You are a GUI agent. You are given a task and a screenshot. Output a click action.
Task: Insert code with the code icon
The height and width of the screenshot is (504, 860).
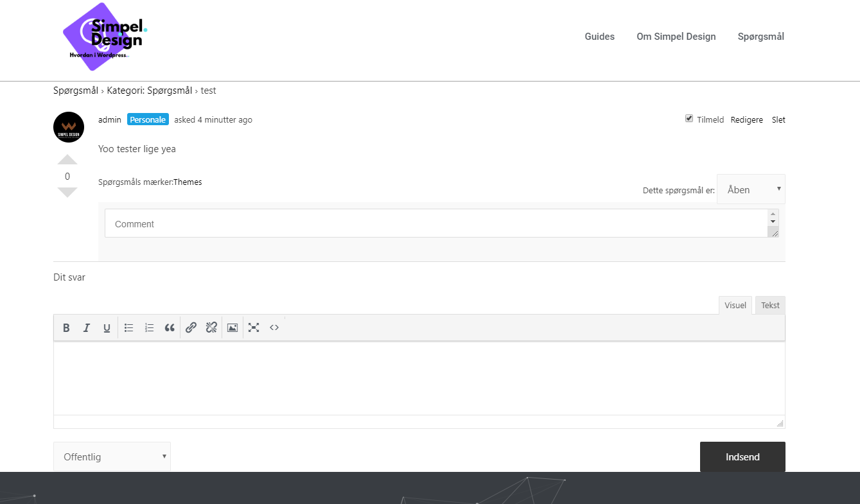(x=274, y=327)
